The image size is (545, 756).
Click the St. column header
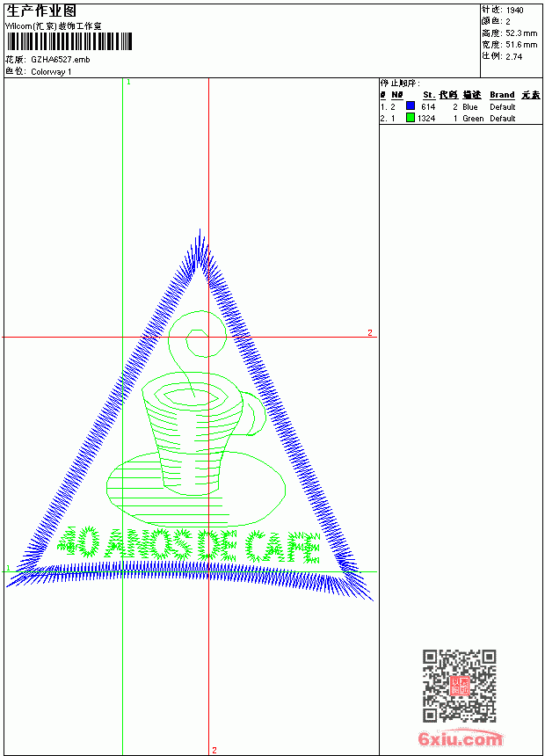click(429, 95)
